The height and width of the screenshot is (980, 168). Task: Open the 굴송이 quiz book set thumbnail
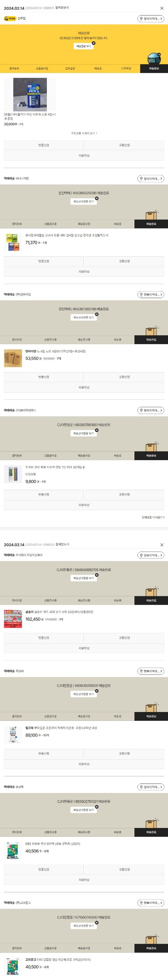pyautogui.click(x=13, y=619)
